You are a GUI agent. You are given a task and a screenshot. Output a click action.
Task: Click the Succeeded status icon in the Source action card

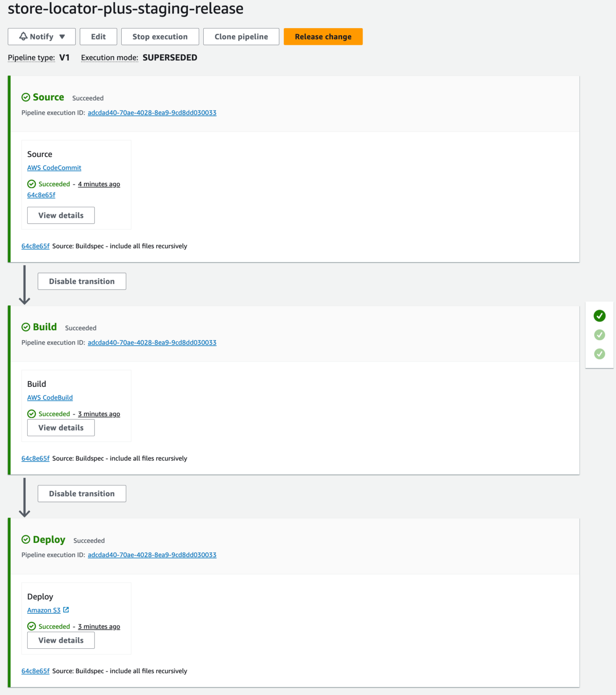pos(31,184)
